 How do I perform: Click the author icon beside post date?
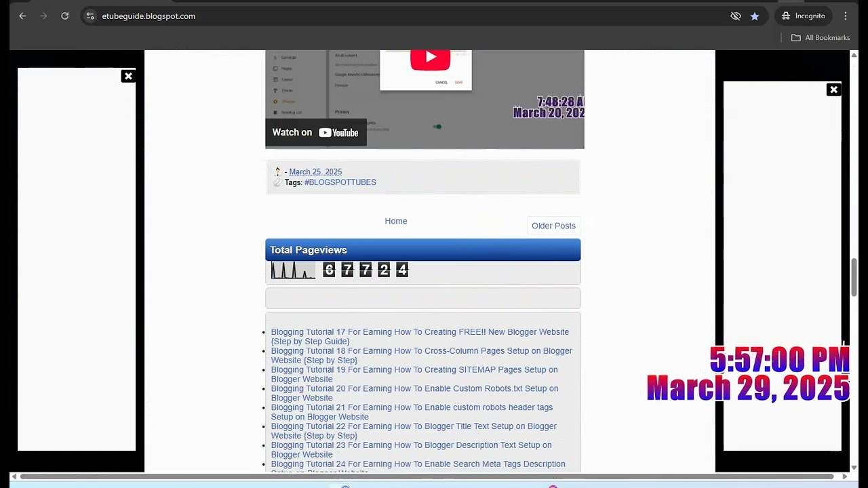[277, 171]
